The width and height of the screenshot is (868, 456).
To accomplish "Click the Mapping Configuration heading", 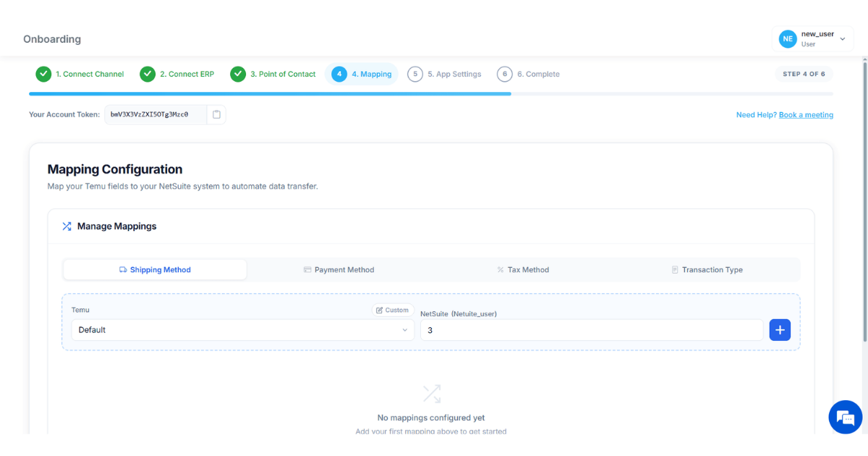I will tap(115, 169).
